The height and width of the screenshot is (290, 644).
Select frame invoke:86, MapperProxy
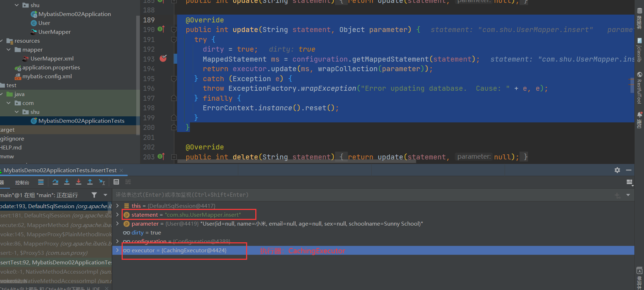pyautogui.click(x=56, y=243)
